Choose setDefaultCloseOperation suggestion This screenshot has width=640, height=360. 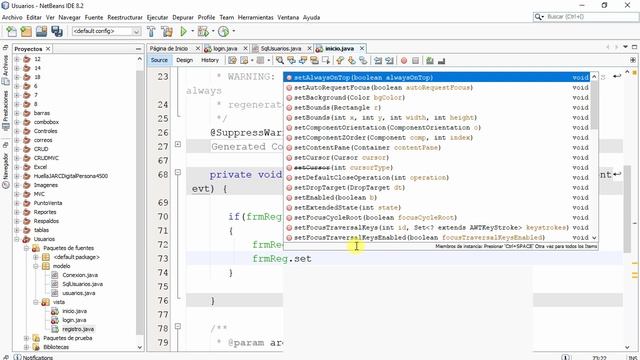438,178
